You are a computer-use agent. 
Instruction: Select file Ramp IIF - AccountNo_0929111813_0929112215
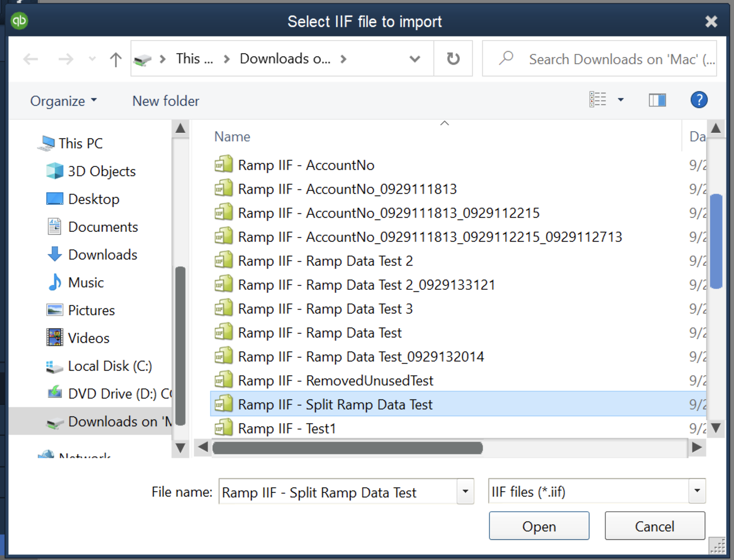tap(377, 213)
